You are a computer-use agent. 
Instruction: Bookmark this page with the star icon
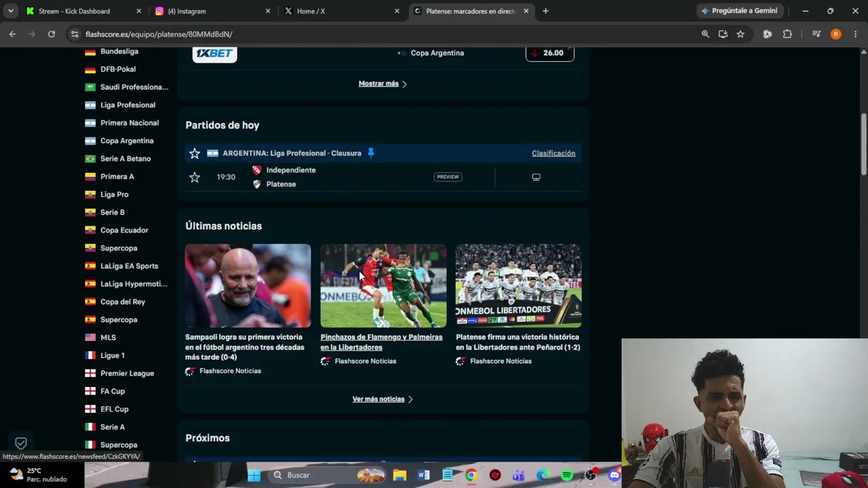(x=741, y=34)
